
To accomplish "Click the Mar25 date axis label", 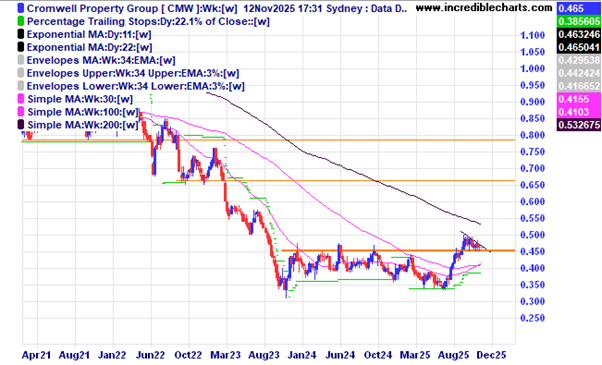I will click(415, 355).
